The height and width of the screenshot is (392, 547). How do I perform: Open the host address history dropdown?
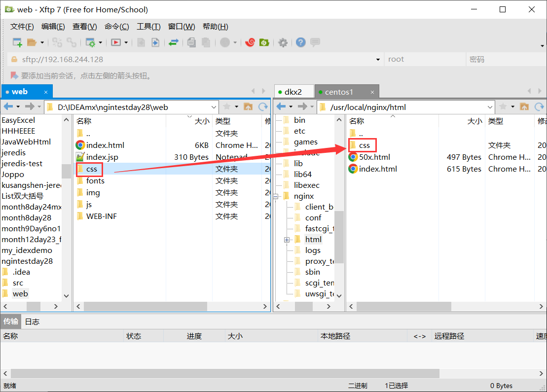378,60
